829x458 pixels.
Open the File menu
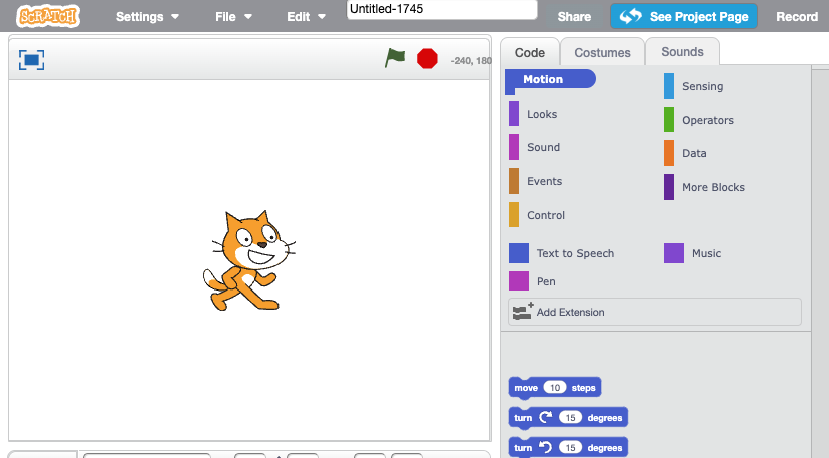(233, 17)
